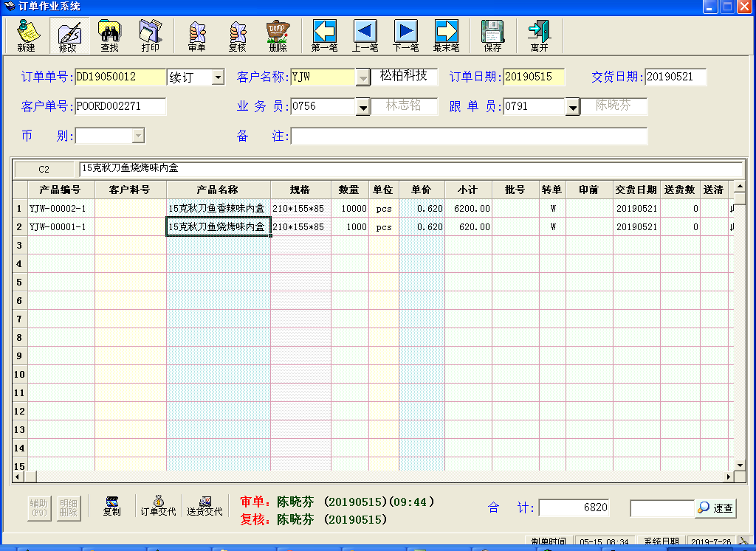Click the quick search text box beside 速查
Viewport: 756px width, 551px height.
(662, 508)
